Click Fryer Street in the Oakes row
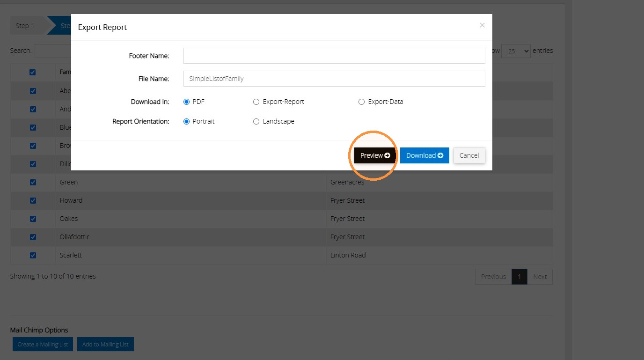Screen dimensions: 644x360 coord(347,219)
